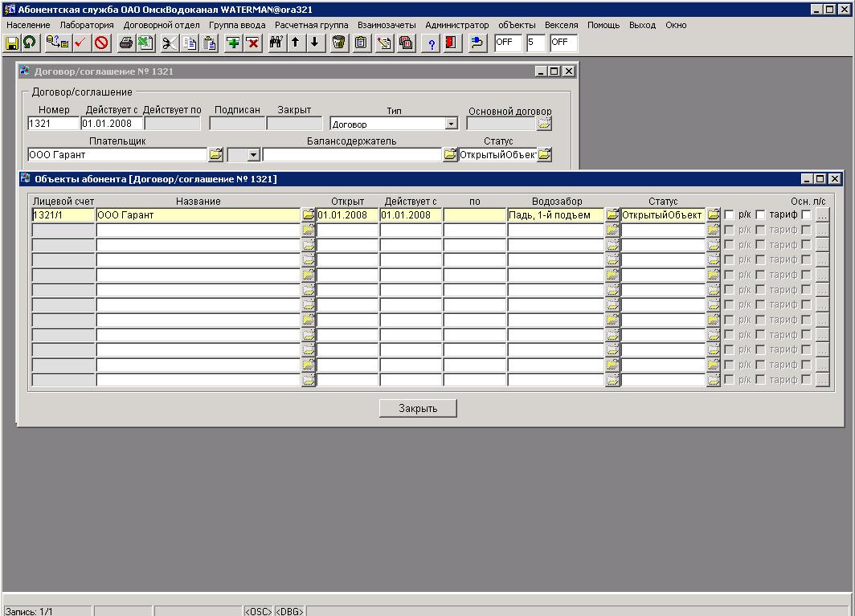Click the scissors cut icon
Viewport: 855px width, 616px height.
(170, 43)
